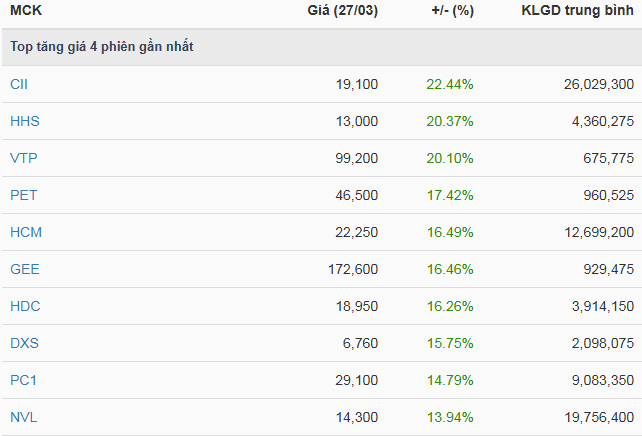This screenshot has width=642, height=436.
Task: Click the KLGD trung bình column header
Action: click(577, 12)
